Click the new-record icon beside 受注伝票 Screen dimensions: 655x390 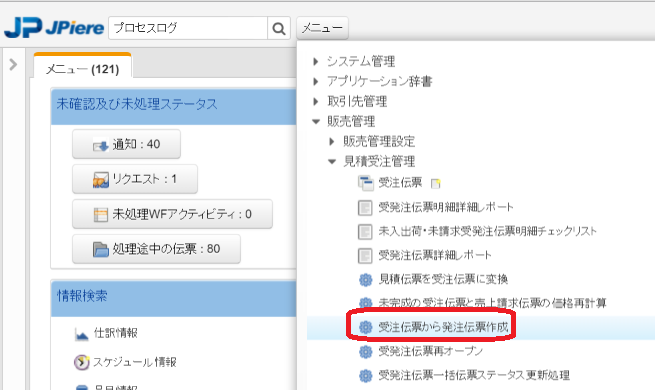coord(435,184)
